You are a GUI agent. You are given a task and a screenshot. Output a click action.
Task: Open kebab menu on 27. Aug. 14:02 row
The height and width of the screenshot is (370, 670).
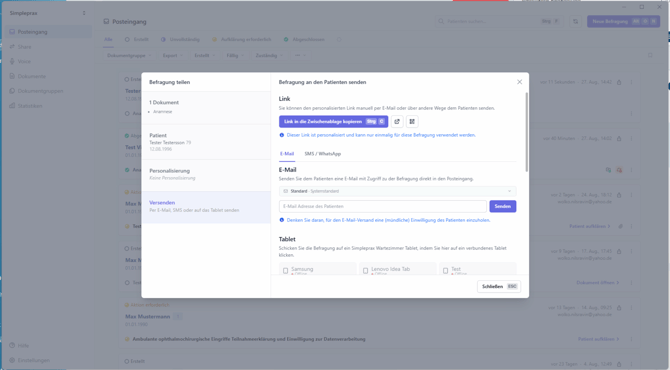(631, 138)
